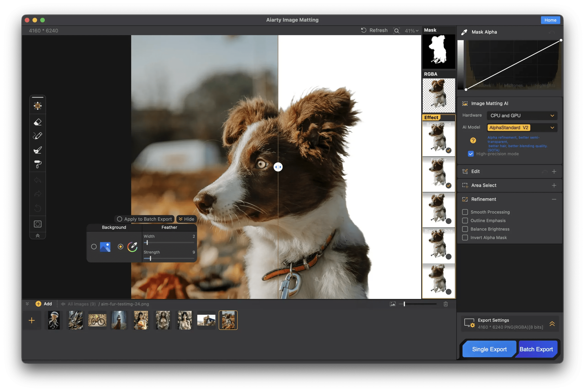Choose the paint roller tool
Image resolution: width=585 pixels, height=392 pixels.
37,164
